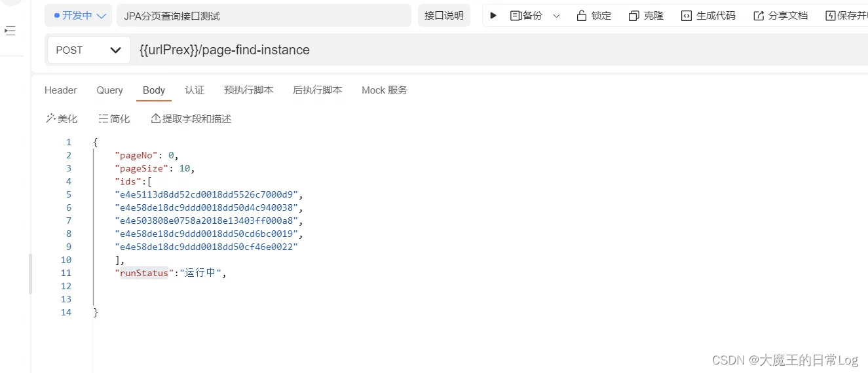Expand the arrow beside 备份

(556, 16)
